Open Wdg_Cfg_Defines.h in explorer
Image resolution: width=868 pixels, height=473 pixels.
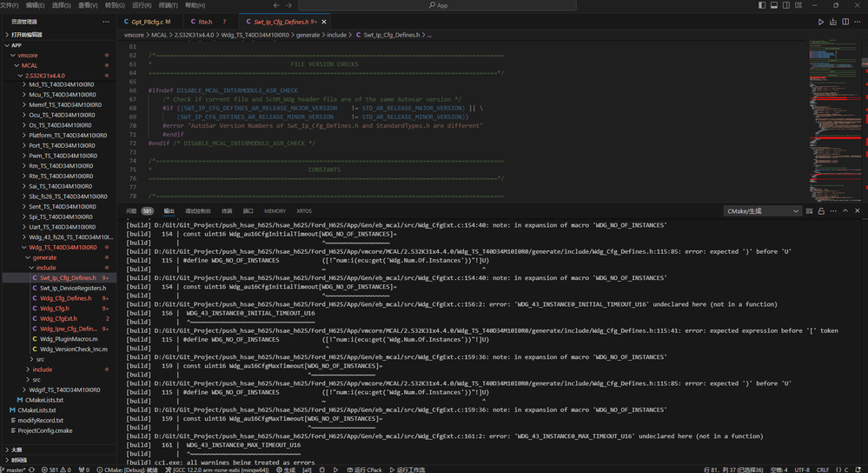tap(65, 298)
